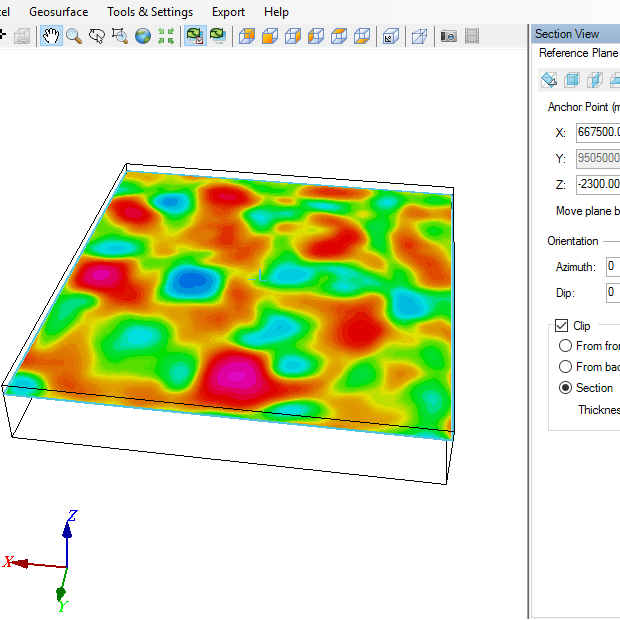Click the camera snapshot icon

[x=449, y=36]
